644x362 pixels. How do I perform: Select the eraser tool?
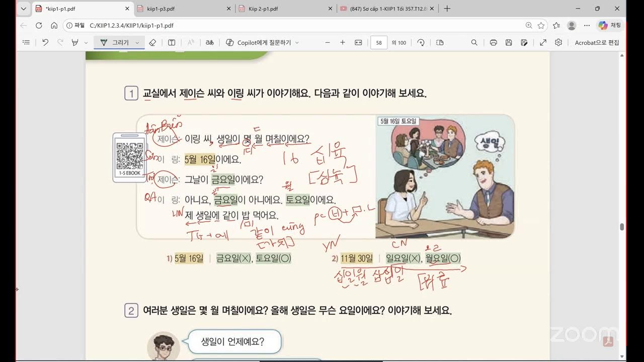click(153, 43)
